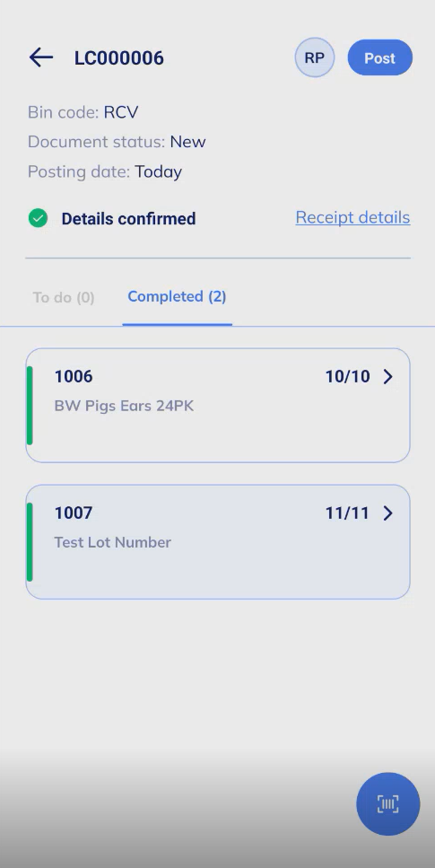Viewport: 435px width, 868px height.
Task: Select the green status bar on item 1007
Action: 30,542
